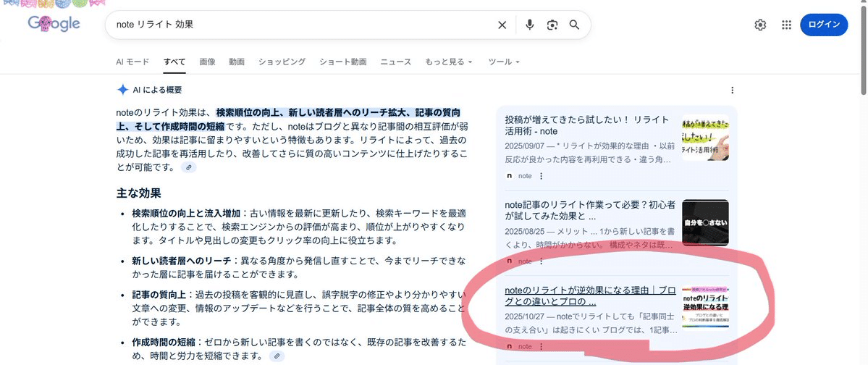Click the link chip after the overview paragraph
Viewport: 868px width, 365px height.
pos(189,167)
